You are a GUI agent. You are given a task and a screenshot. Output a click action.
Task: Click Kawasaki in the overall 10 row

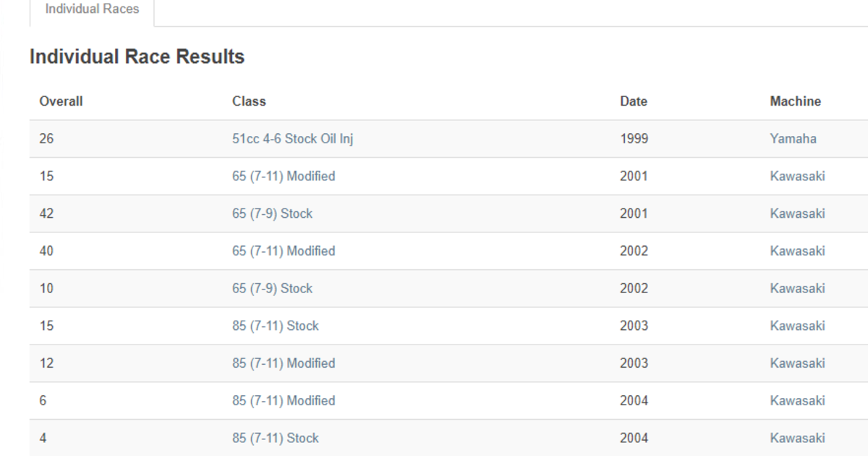797,289
